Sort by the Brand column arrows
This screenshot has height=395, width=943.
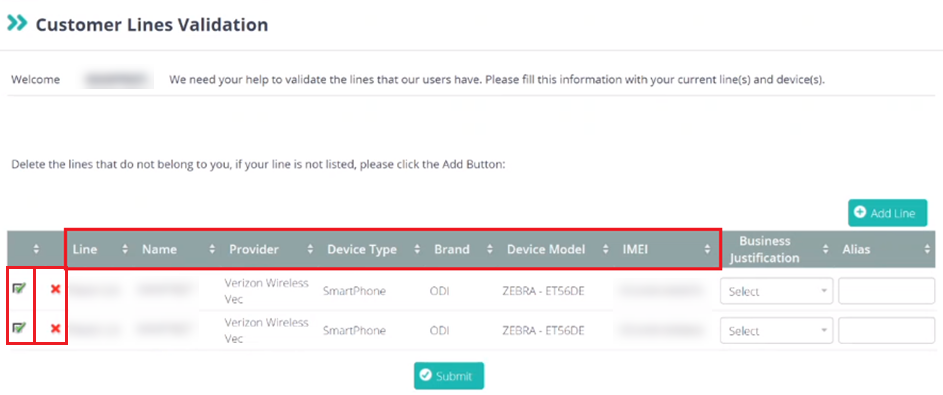click(490, 249)
